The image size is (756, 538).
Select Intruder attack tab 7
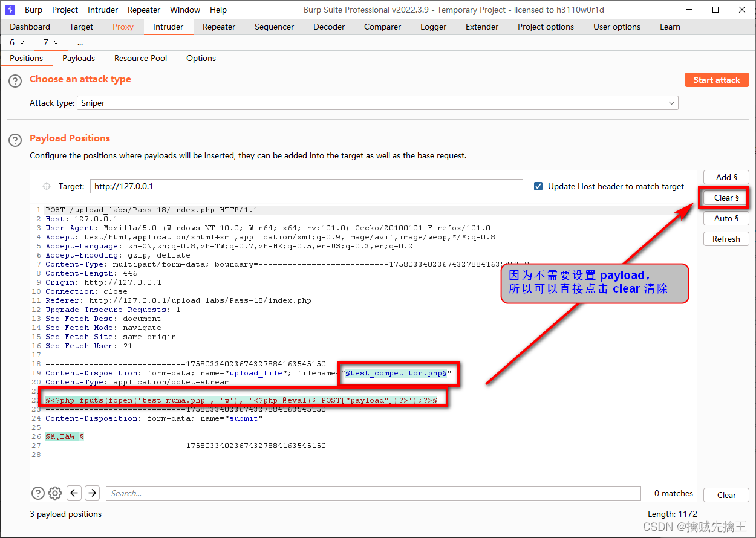[46, 43]
